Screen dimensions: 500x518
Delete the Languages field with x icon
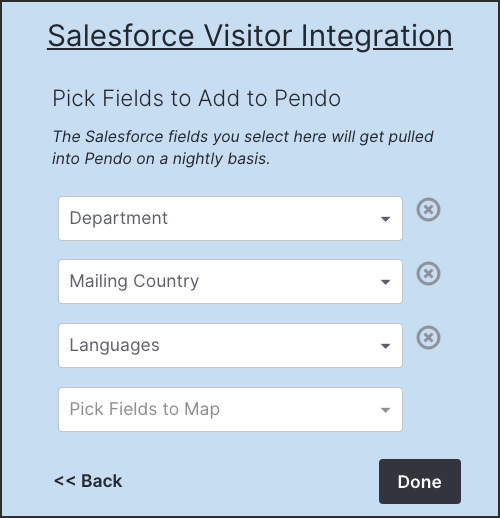pyautogui.click(x=428, y=337)
